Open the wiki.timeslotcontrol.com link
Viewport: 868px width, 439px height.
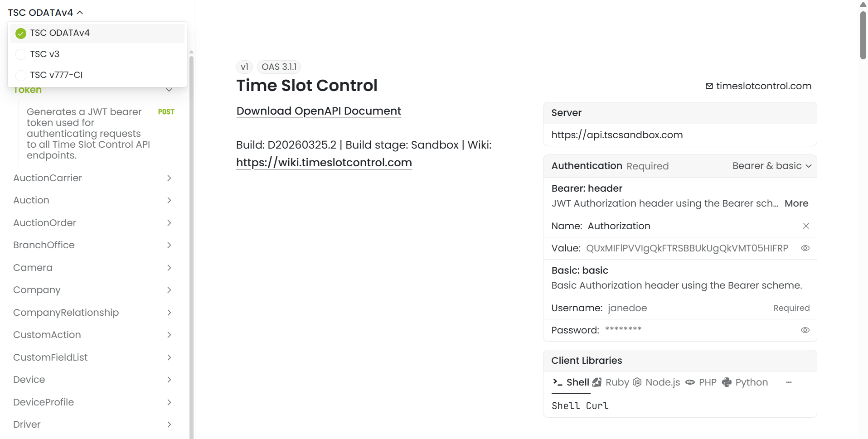click(324, 163)
